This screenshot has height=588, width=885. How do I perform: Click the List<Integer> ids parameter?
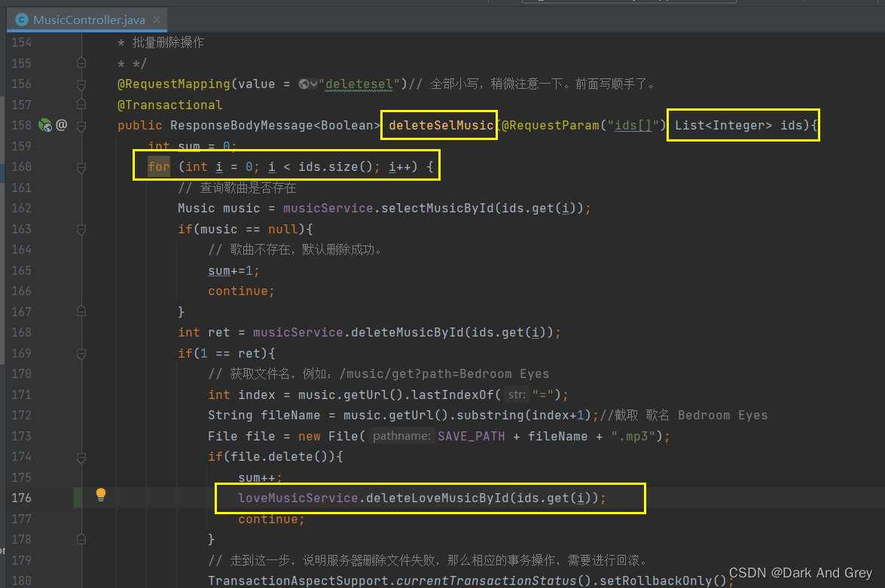739,125
